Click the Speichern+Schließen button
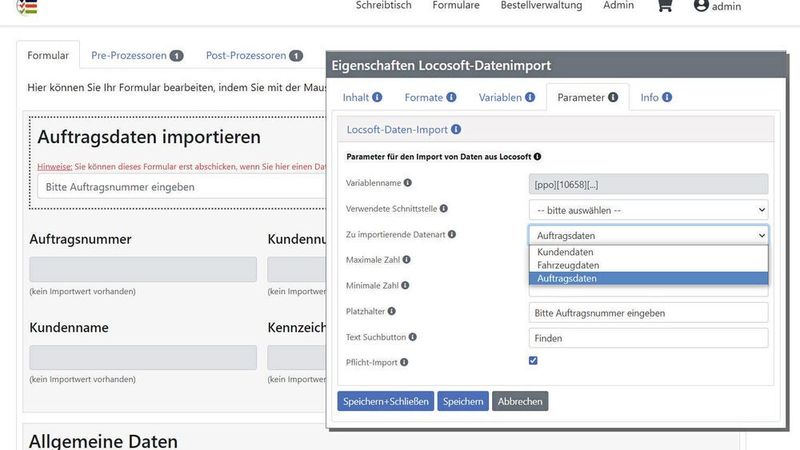Image resolution: width=800 pixels, height=450 pixels. (x=386, y=401)
